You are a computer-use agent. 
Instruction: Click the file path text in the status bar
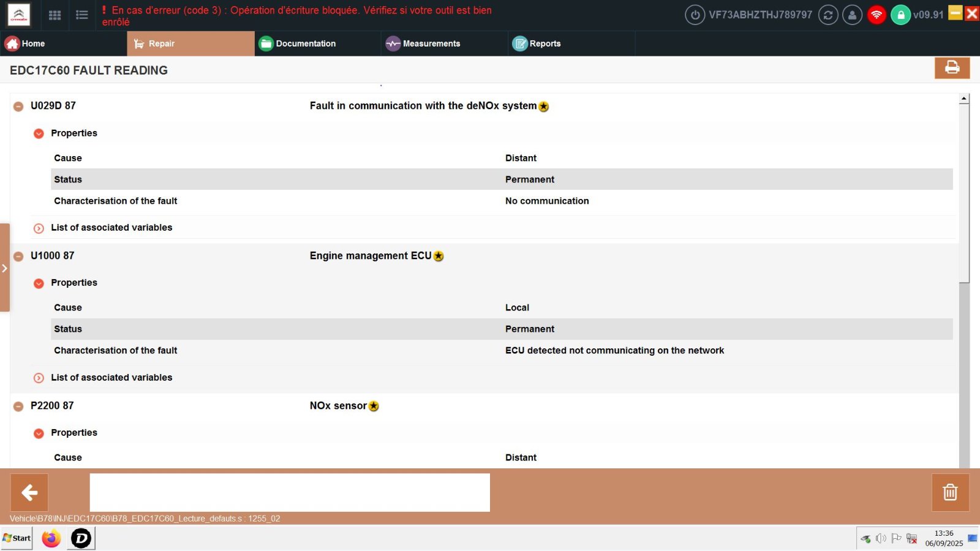point(145,519)
